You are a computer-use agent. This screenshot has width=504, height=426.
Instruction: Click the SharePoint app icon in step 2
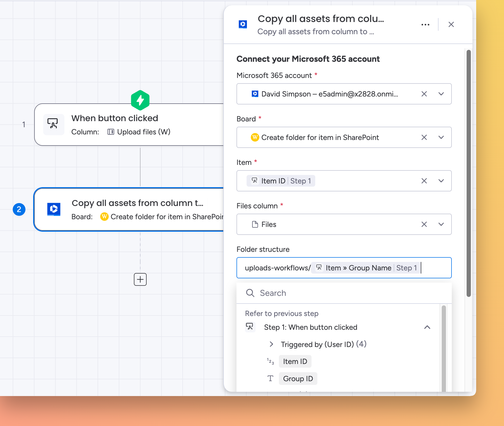coord(54,209)
